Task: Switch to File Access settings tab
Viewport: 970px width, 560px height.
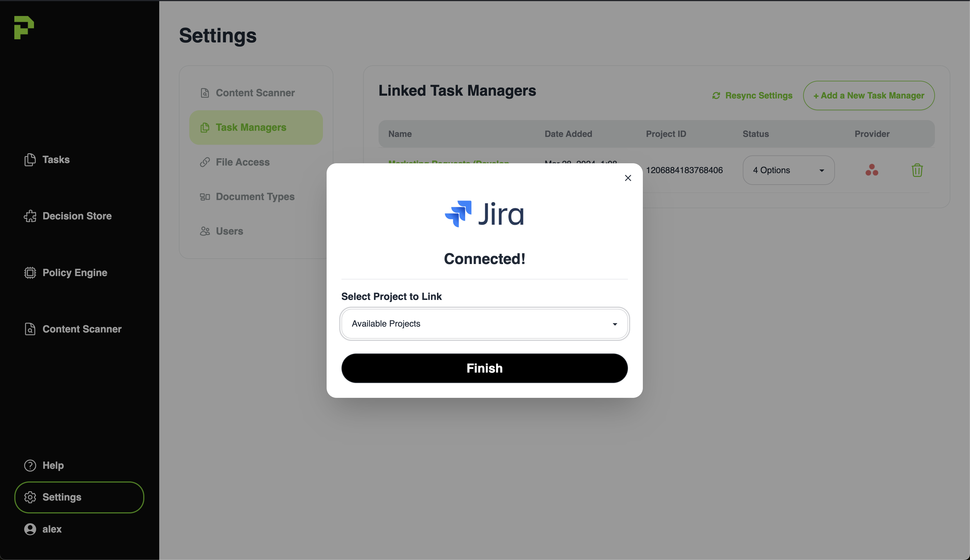Action: 243,162
